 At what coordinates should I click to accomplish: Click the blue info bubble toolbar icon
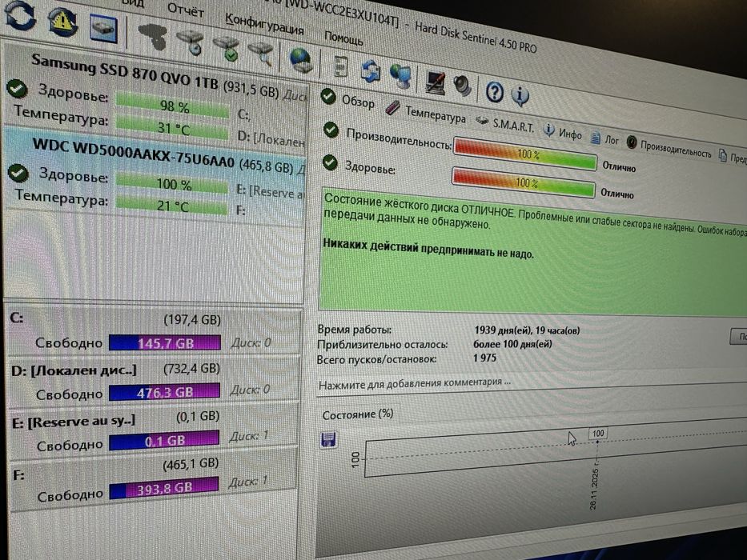[x=520, y=96]
